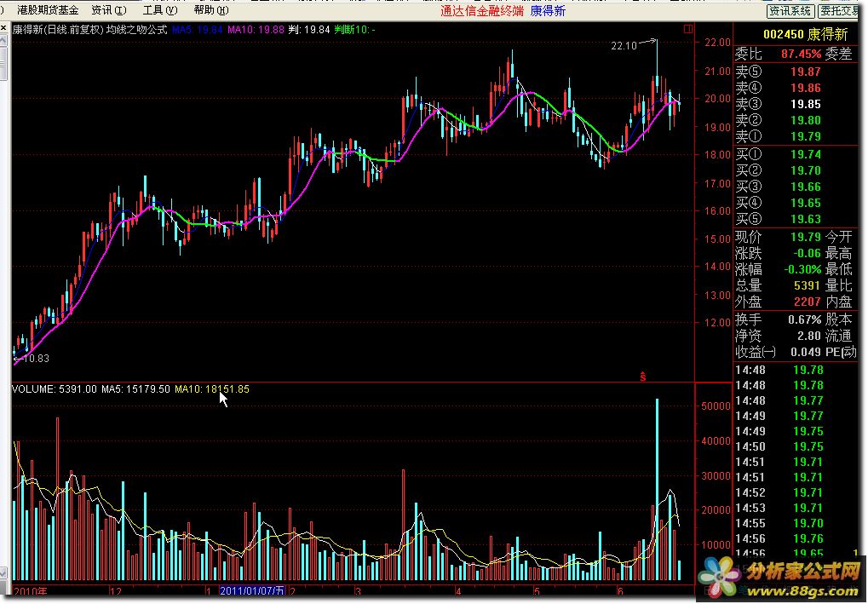Screen dimensions: 868x604
Task: Click the volume MA5: 15179.50 label
Action: (135, 389)
